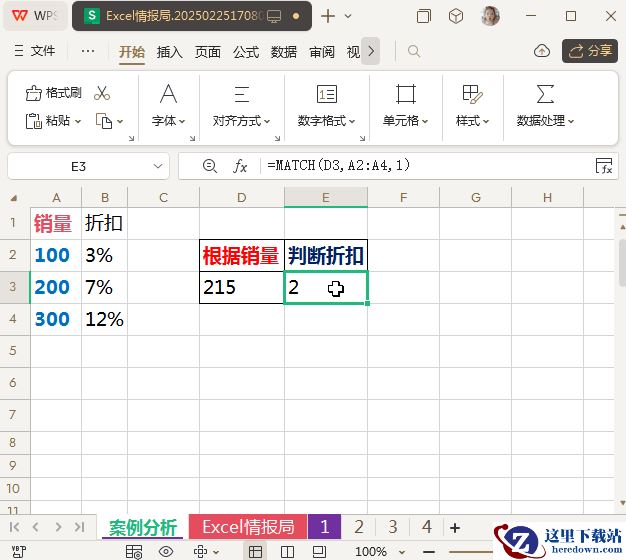Switch to the 审阅 ribbon tab
This screenshot has height=560, width=626.
pyautogui.click(x=322, y=52)
